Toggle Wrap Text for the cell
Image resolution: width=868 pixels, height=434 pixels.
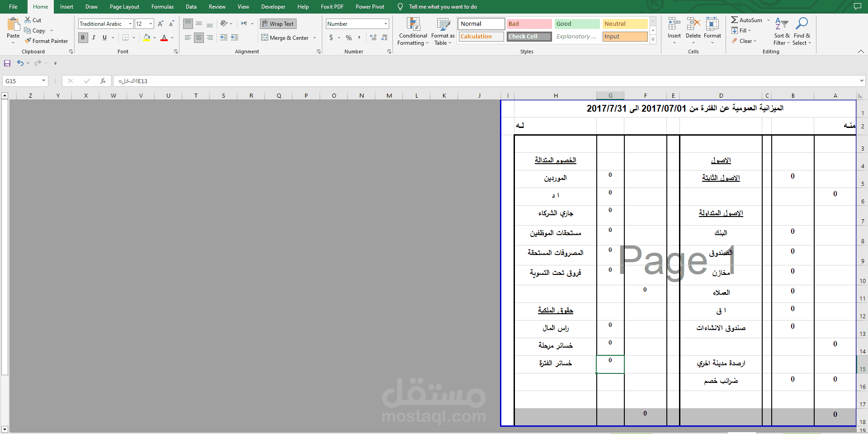278,24
